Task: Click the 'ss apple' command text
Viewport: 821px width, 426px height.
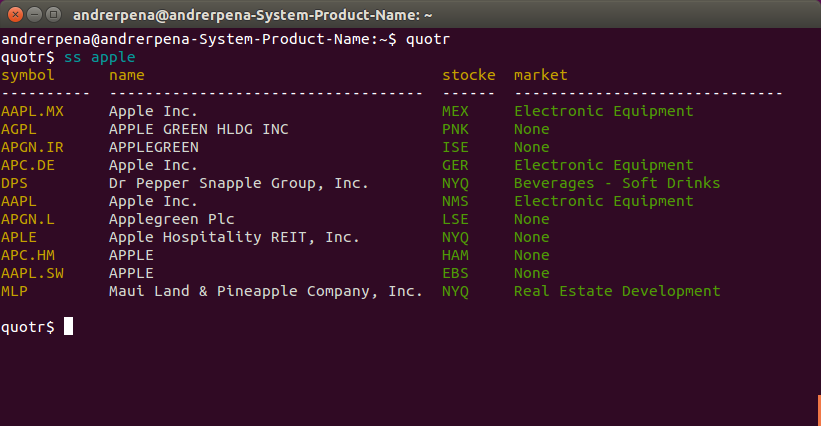Action: 99,57
